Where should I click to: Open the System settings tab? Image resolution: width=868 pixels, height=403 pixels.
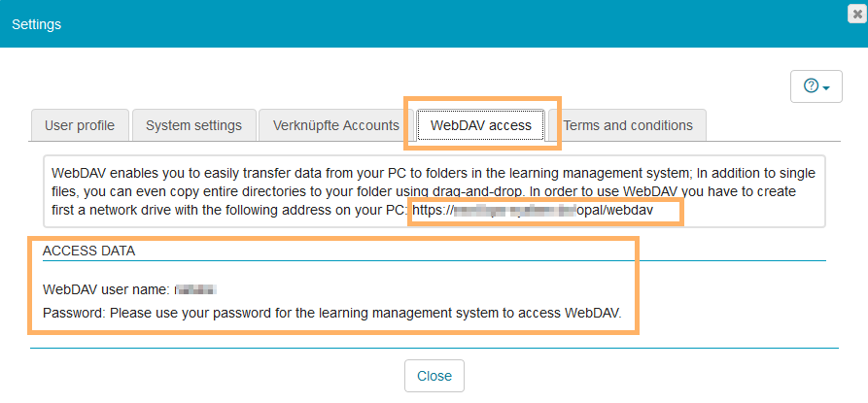(193, 125)
